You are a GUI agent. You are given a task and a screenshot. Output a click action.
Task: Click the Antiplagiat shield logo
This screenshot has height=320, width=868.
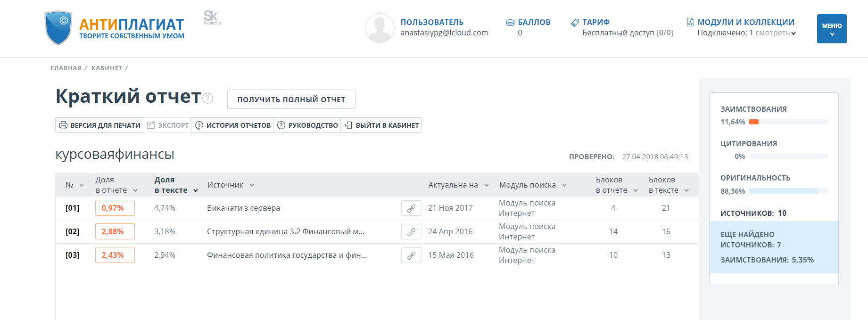(x=58, y=28)
